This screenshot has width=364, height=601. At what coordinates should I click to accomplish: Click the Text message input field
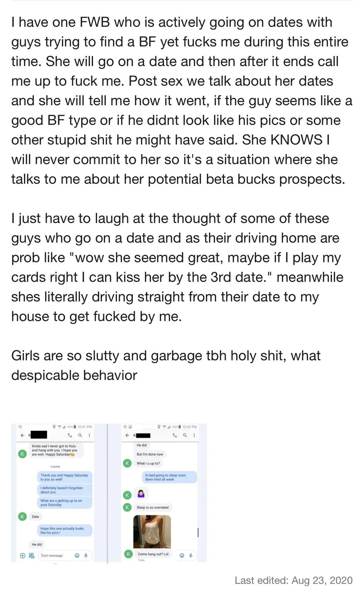coord(56,555)
